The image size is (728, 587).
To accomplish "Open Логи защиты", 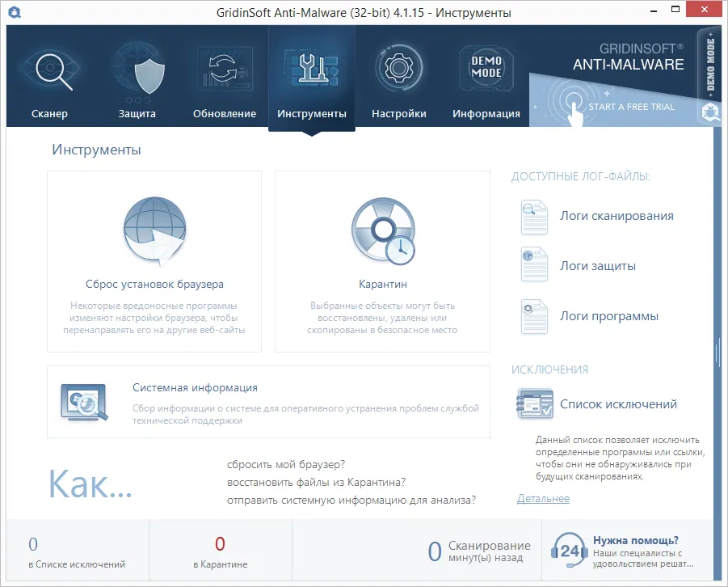I will 598,266.
